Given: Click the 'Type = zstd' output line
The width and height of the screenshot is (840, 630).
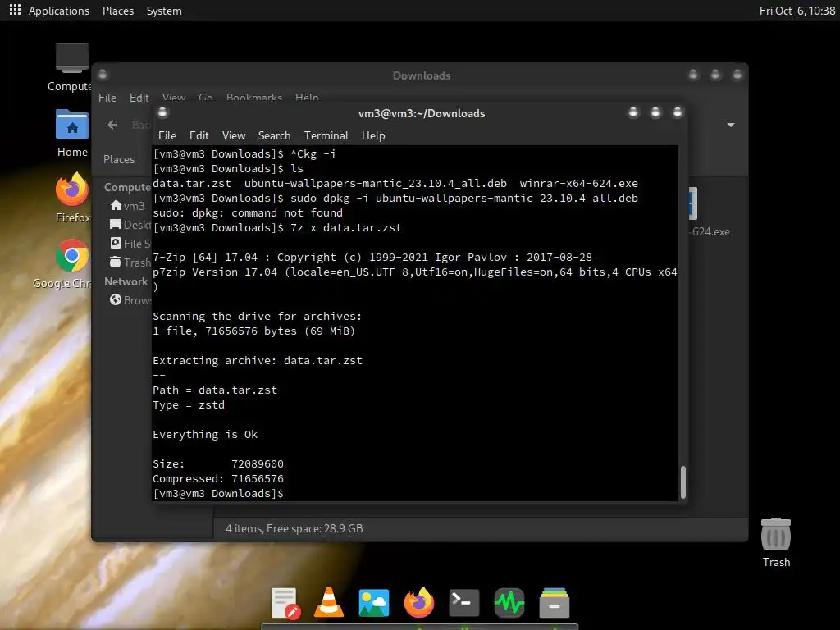Looking at the screenshot, I should (x=189, y=405).
